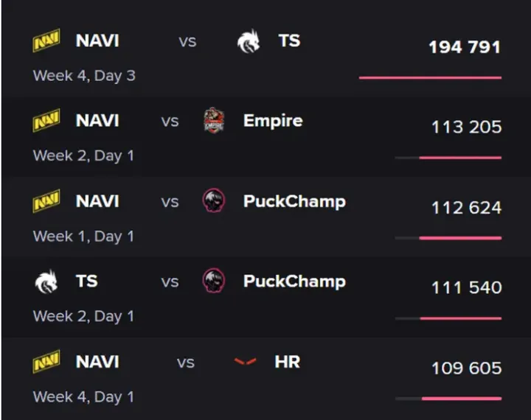This screenshot has height=420, width=531.
Task: Click the PuckChamp logo in the TS match row
Action: 214,281
